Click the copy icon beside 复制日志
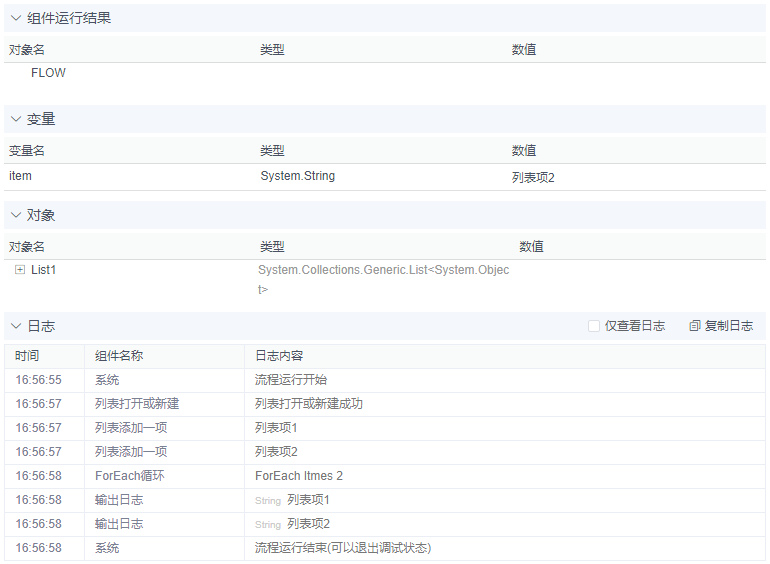Viewport: 770px width, 564px height. [x=695, y=326]
